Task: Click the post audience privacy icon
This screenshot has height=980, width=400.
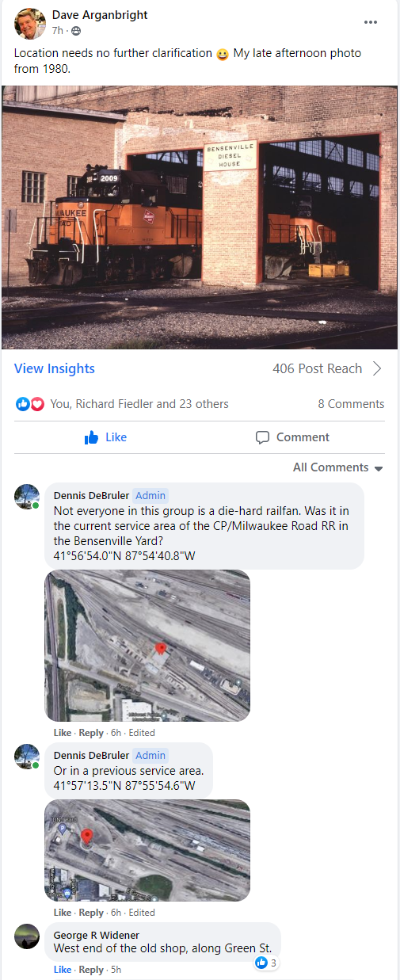Action: pos(76,31)
